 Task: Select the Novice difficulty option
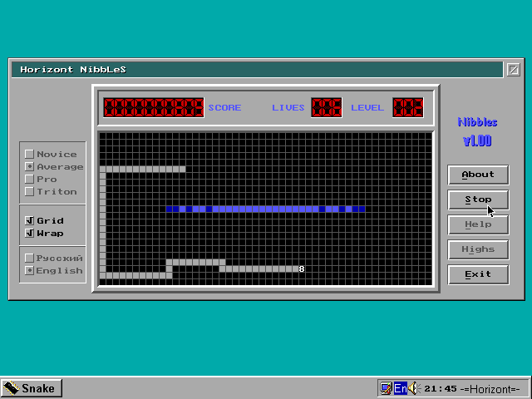[30, 154]
